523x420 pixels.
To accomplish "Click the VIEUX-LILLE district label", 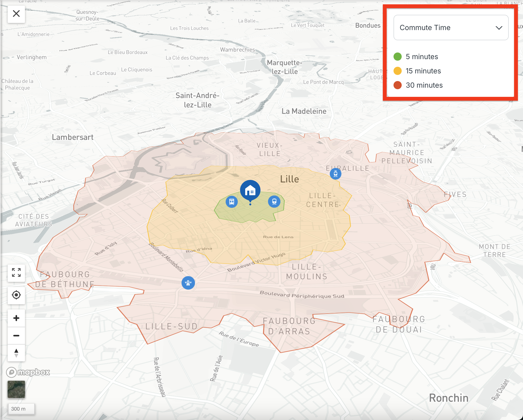I will click(270, 150).
